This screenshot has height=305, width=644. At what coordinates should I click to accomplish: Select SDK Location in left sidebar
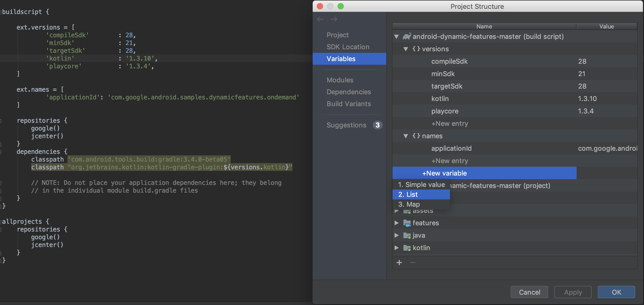point(348,47)
